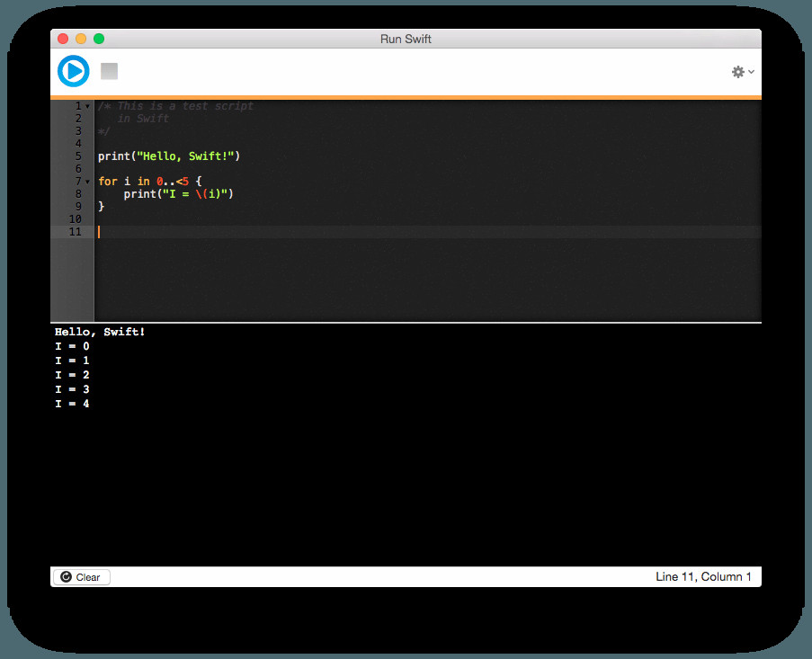The width and height of the screenshot is (812, 659).
Task: Click the comment terminator on line 3
Action: (x=103, y=131)
